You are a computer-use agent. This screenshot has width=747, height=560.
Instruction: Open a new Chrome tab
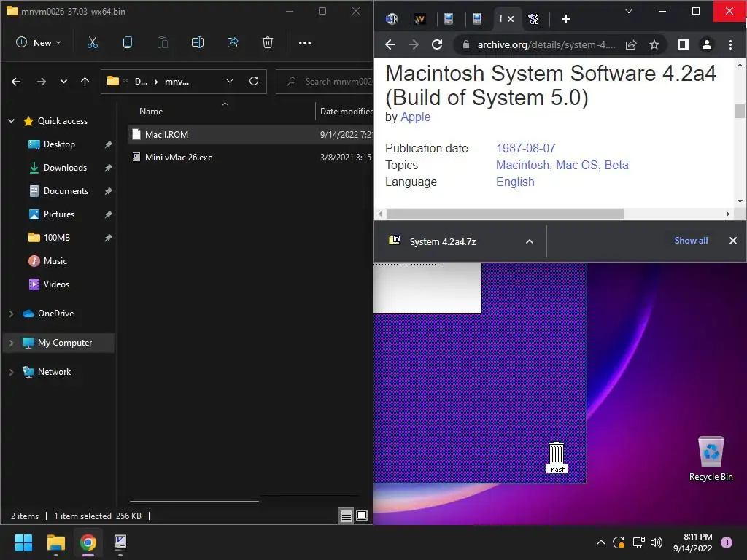point(566,19)
